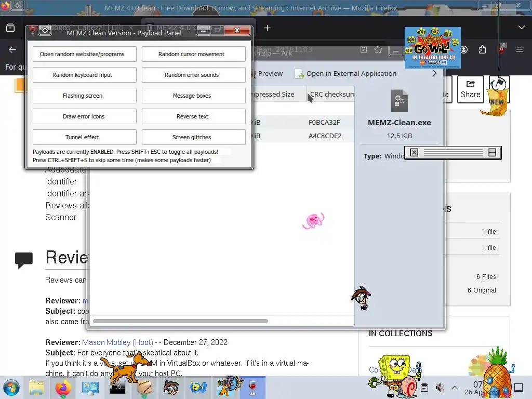Click the 12.5 KiB size label

400,136
